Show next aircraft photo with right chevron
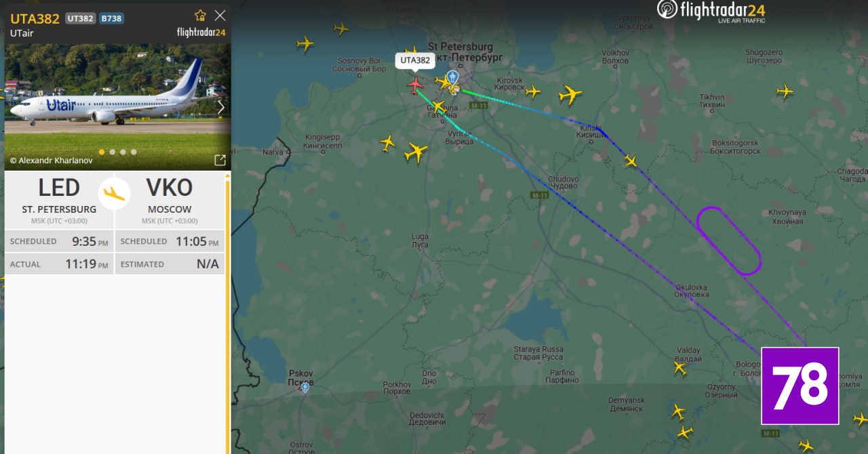The height and width of the screenshot is (454, 868). 220,107
